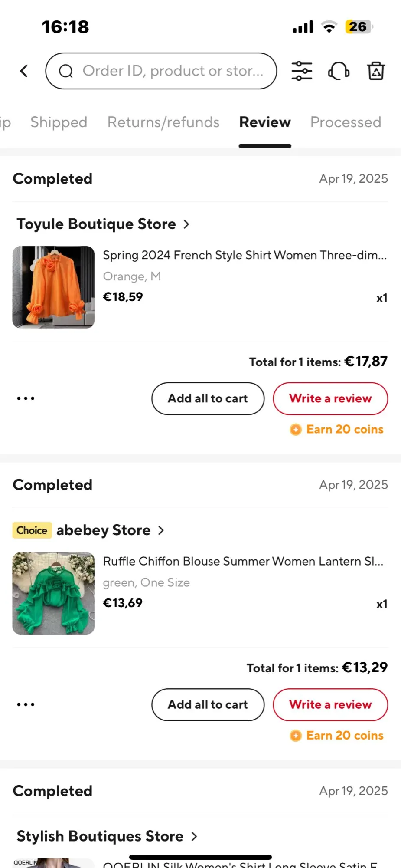
Task: Tap coin icon beside first Earn 20 coins
Action: click(x=296, y=430)
